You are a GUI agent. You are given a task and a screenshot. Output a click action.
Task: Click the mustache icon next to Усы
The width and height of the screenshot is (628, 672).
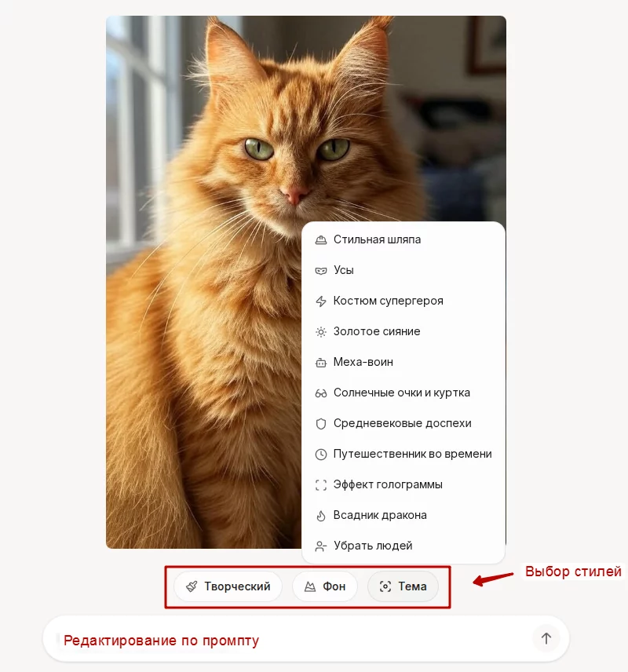pos(320,271)
